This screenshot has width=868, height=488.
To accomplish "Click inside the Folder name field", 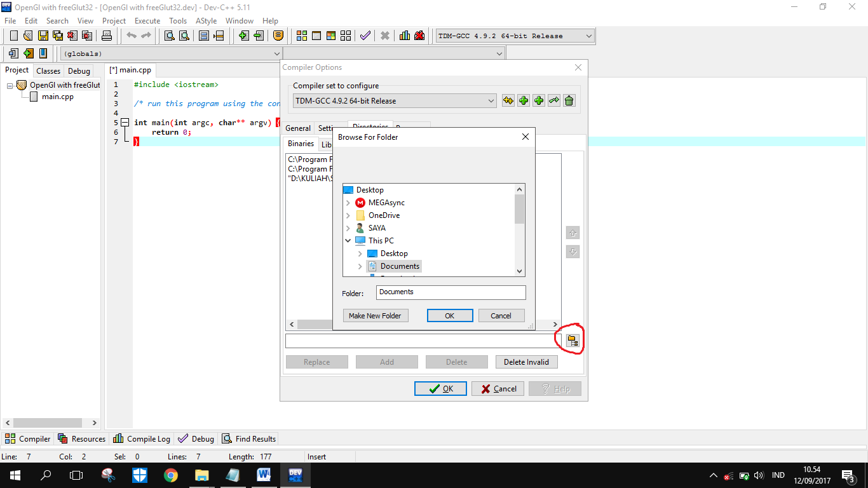I will click(451, 292).
